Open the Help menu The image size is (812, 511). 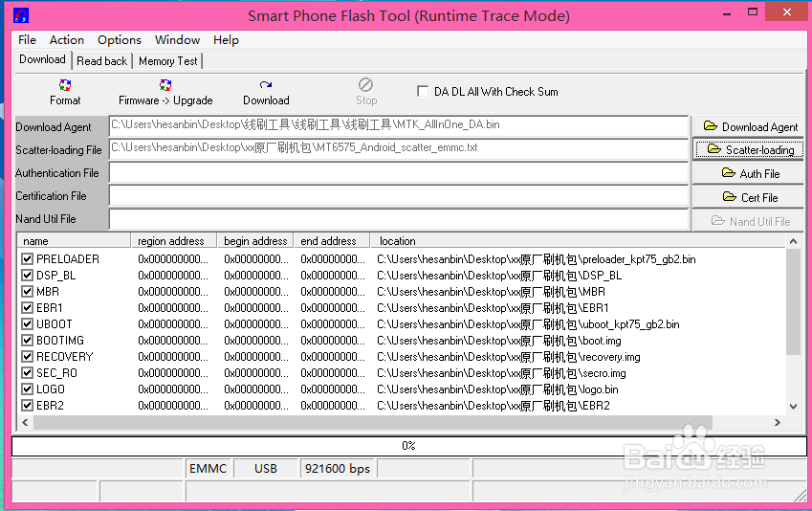click(x=226, y=40)
